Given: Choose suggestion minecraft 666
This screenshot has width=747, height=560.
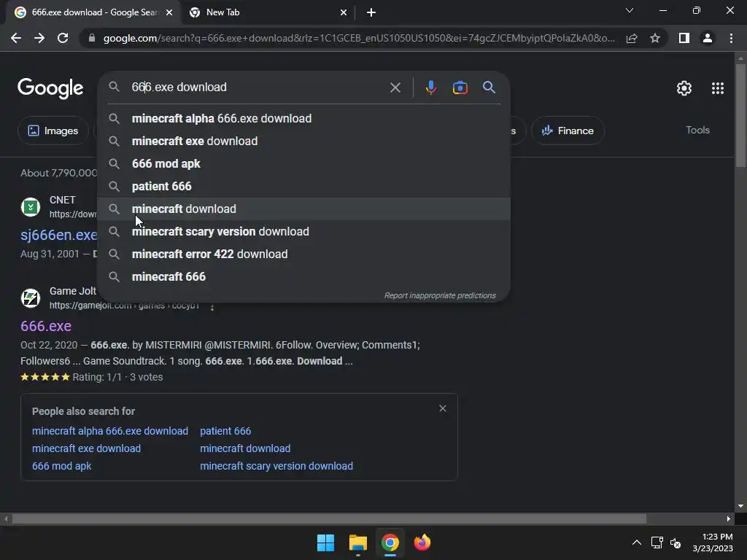Looking at the screenshot, I should coord(304,276).
